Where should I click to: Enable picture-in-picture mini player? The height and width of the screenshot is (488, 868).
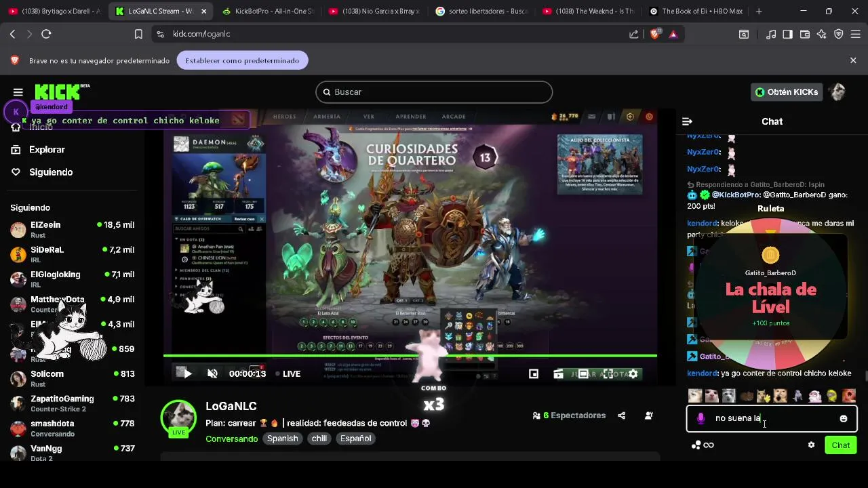pyautogui.click(x=534, y=373)
